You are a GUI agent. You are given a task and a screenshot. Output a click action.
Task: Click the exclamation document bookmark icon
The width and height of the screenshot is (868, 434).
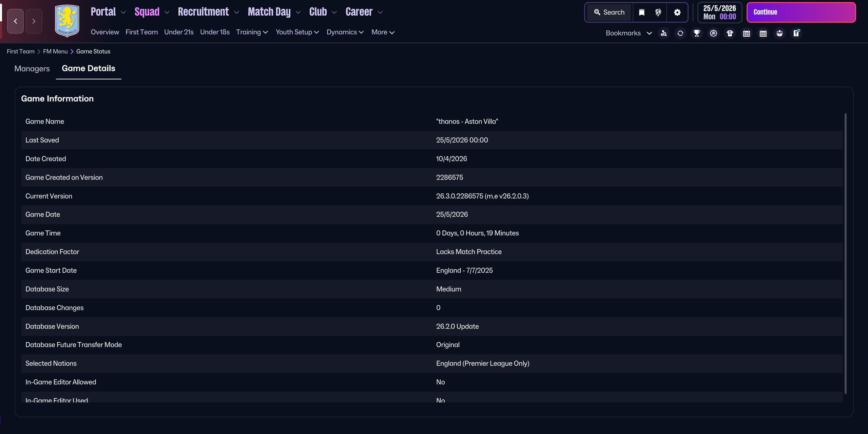pos(796,33)
